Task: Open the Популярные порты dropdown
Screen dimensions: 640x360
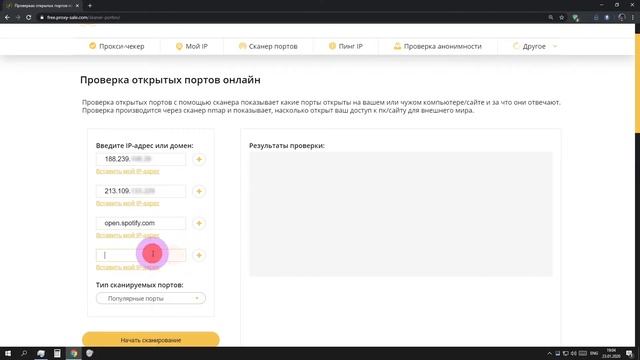Action: click(151, 298)
